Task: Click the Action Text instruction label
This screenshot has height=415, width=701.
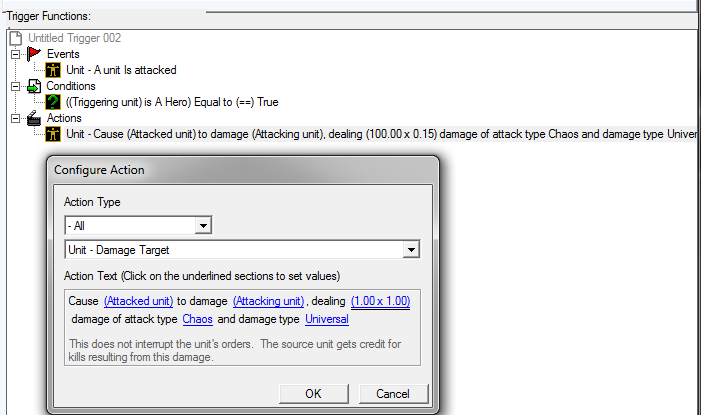Action: (202, 276)
